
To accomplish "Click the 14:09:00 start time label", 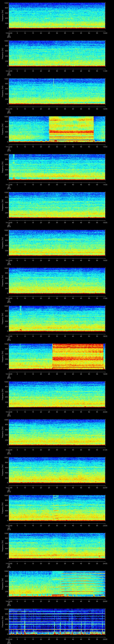I will pyautogui.click(x=9, y=33).
